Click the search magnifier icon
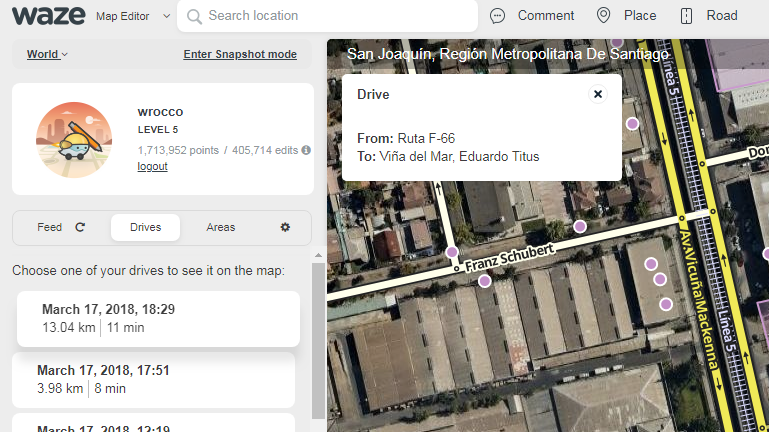 tap(194, 17)
